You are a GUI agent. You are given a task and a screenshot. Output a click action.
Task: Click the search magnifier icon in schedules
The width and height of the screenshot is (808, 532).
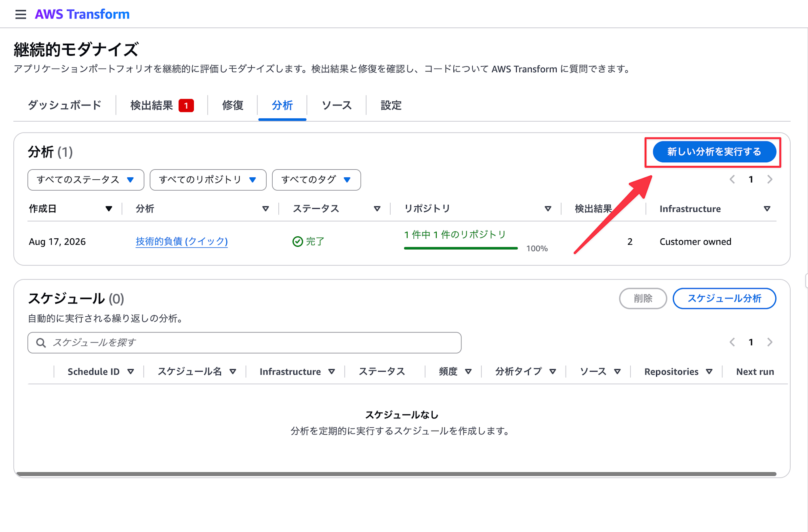(41, 343)
